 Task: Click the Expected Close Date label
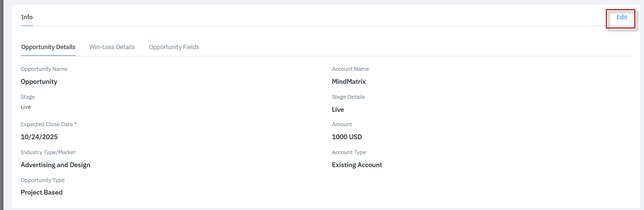coord(47,124)
